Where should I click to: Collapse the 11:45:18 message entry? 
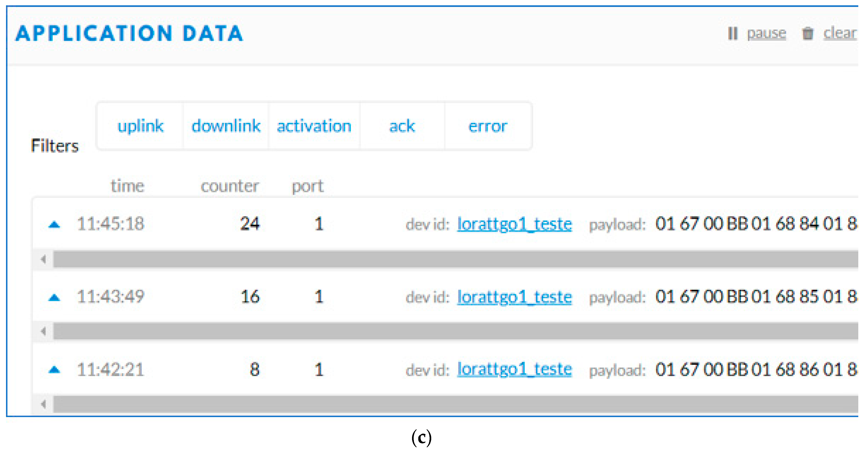pos(54,224)
